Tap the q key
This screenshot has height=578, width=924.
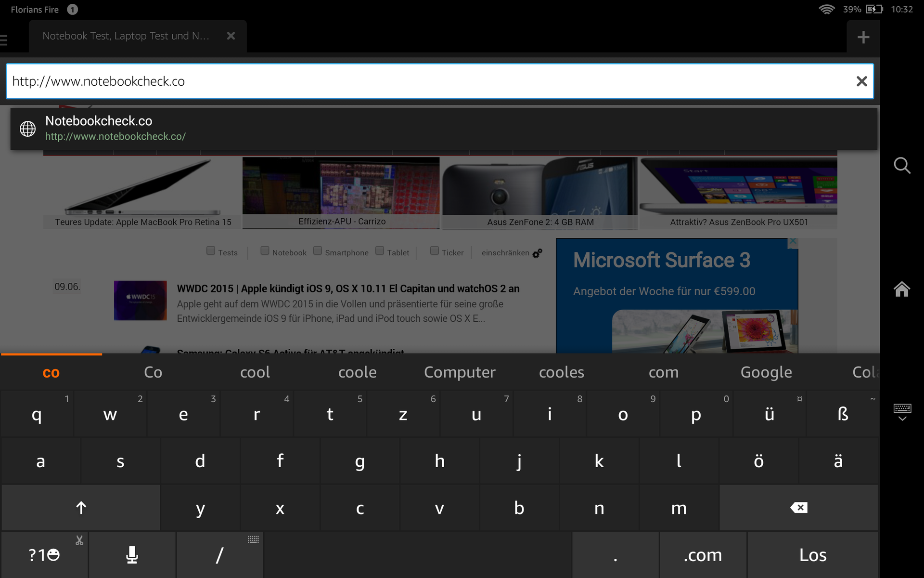37,414
